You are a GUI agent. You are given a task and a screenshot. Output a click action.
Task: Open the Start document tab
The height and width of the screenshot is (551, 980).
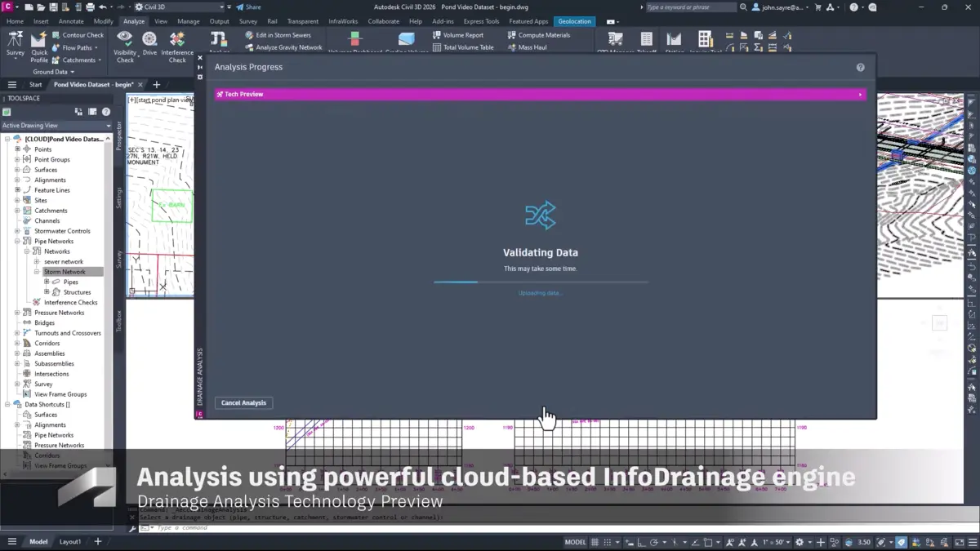click(x=36, y=85)
